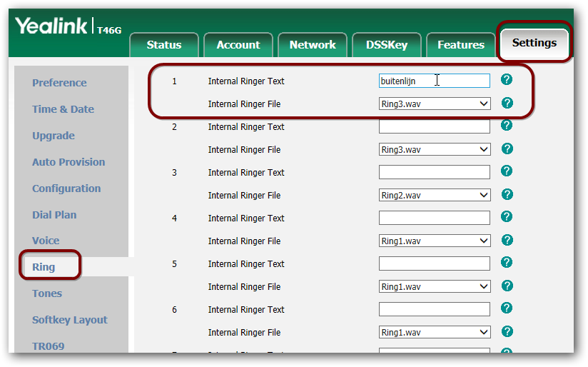Switch to the DSSKey tab

pos(386,45)
